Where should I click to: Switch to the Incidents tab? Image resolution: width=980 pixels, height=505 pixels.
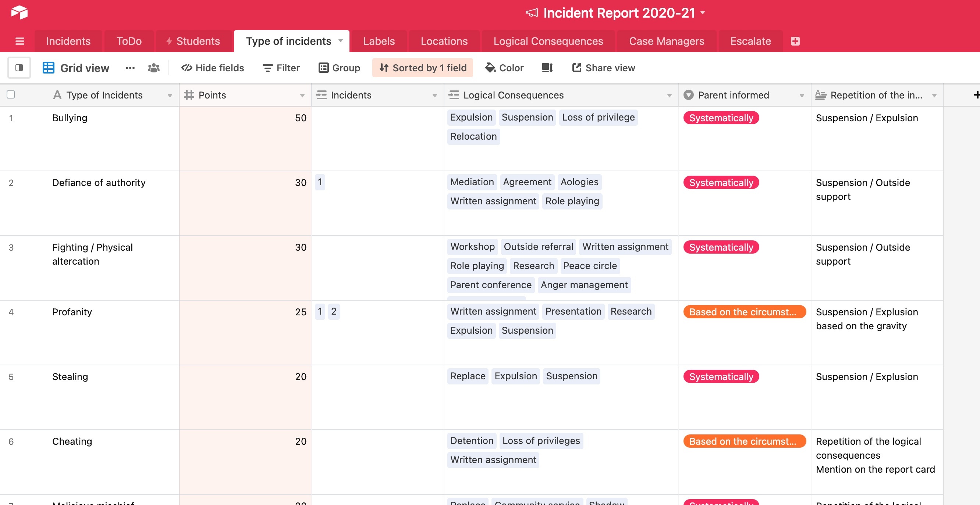click(68, 41)
